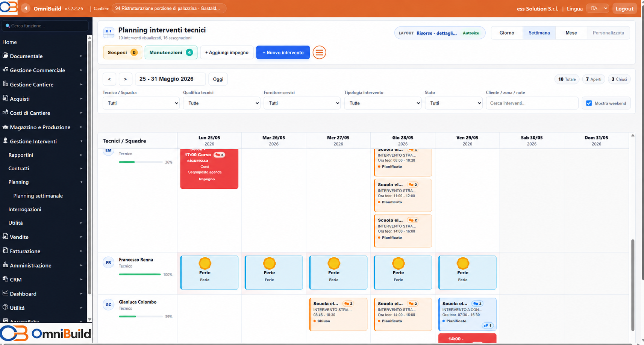Open the Tipologia intervento dropdown

point(383,103)
